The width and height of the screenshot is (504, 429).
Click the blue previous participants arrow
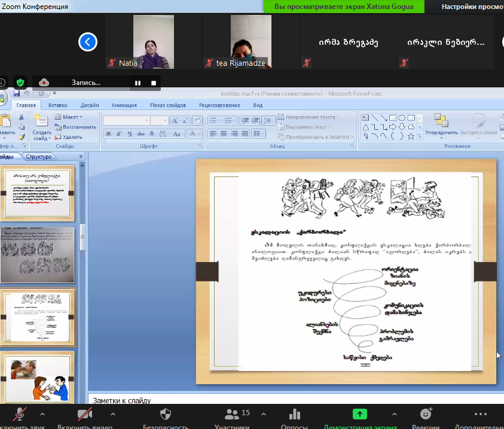88,42
